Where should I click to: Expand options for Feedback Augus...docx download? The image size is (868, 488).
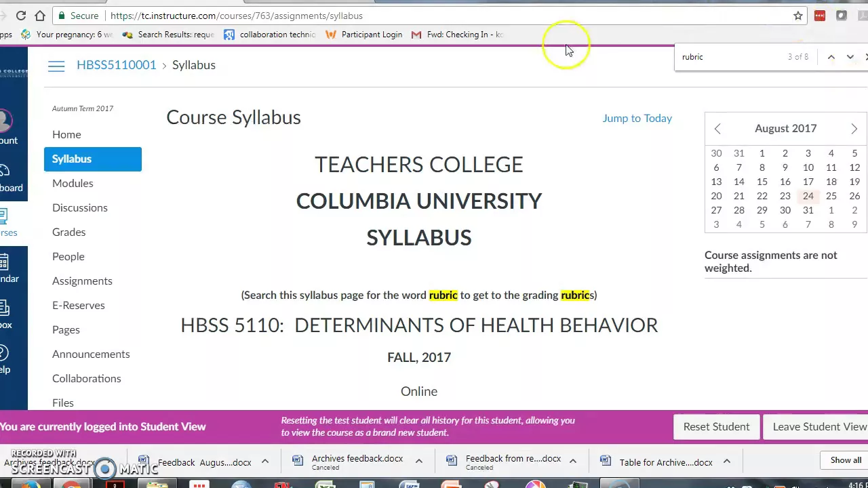pyautogui.click(x=265, y=462)
